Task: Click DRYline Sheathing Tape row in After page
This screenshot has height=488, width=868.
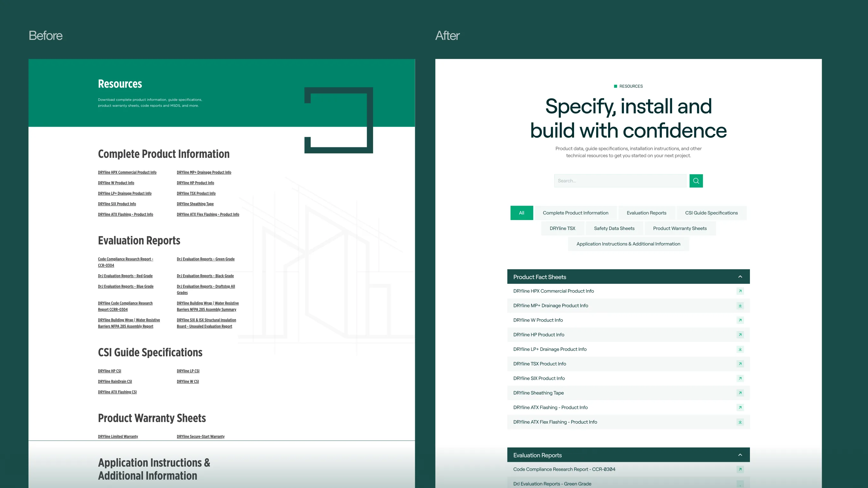Action: click(x=628, y=393)
